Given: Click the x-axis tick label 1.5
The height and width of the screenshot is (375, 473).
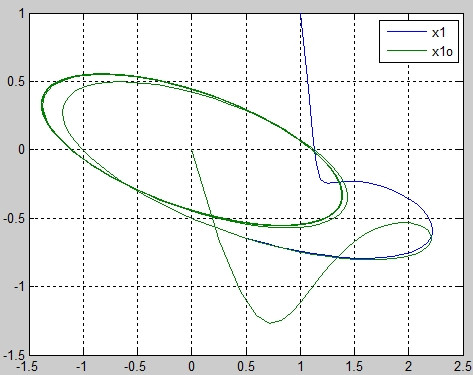Looking at the screenshot, I should point(354,366).
